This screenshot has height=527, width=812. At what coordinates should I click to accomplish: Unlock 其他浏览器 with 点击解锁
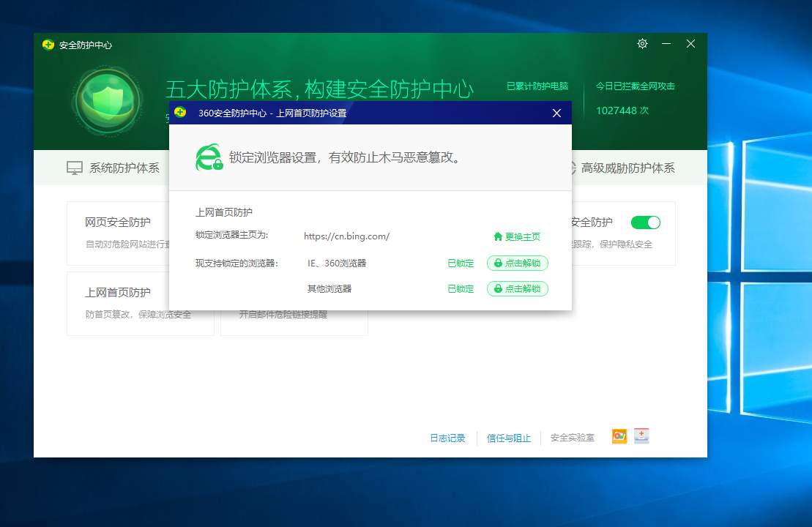coord(518,288)
